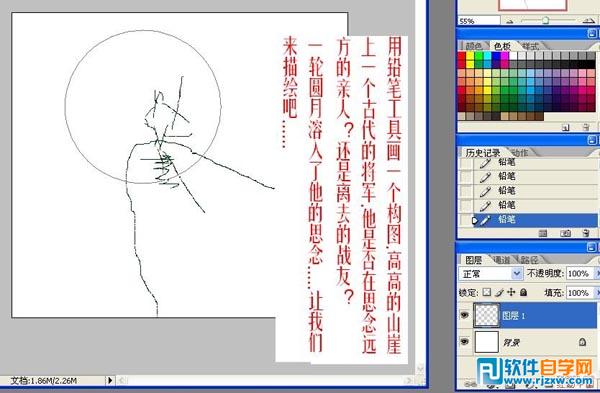Hide 图层 1 layer with eye icon
Image resolution: width=600 pixels, height=393 pixels.
[x=465, y=315]
